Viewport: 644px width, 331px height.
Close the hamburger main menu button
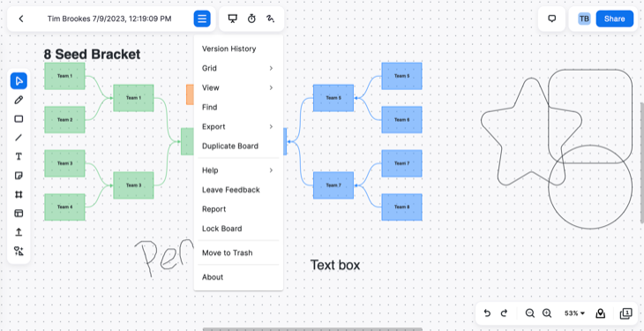[202, 19]
